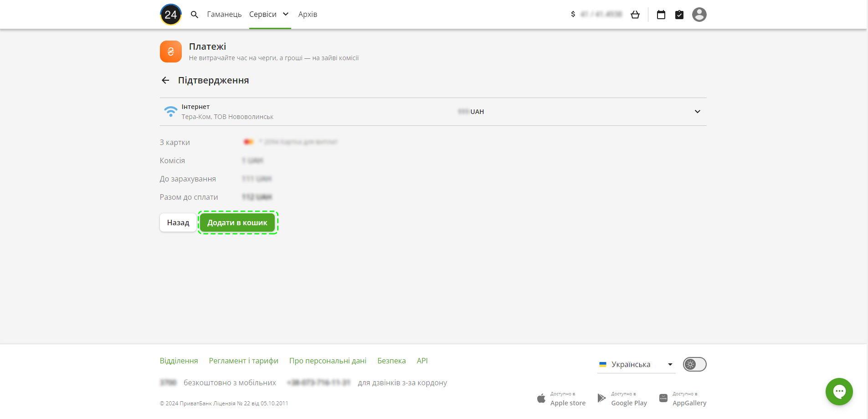This screenshot has width=868, height=419.
Task: Open the Українська language dropdown
Action: (x=636, y=364)
